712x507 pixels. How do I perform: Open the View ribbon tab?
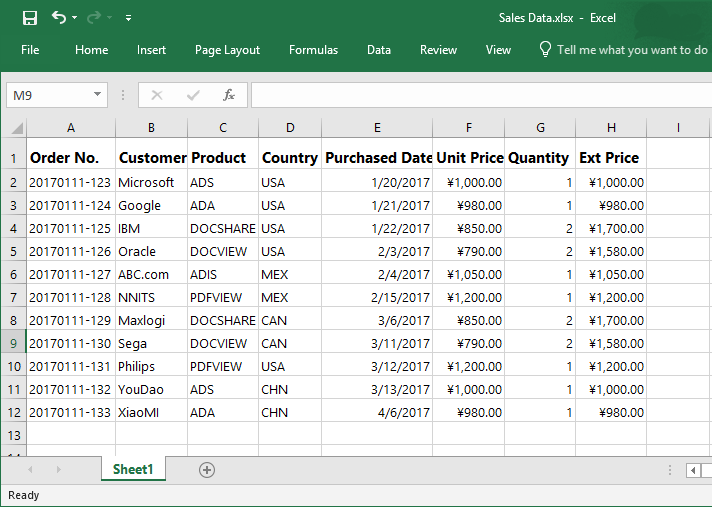[x=498, y=49]
